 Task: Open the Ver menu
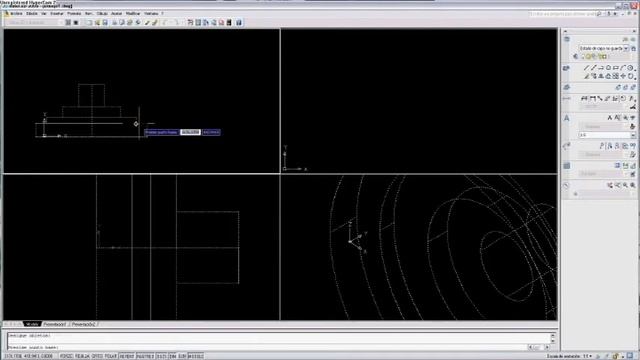click(x=44, y=13)
